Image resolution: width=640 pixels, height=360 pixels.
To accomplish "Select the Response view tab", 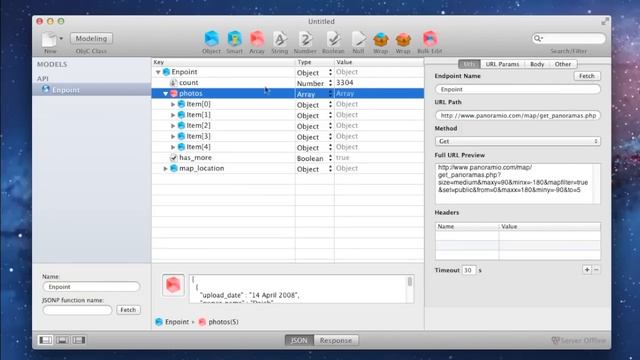I will (x=336, y=340).
